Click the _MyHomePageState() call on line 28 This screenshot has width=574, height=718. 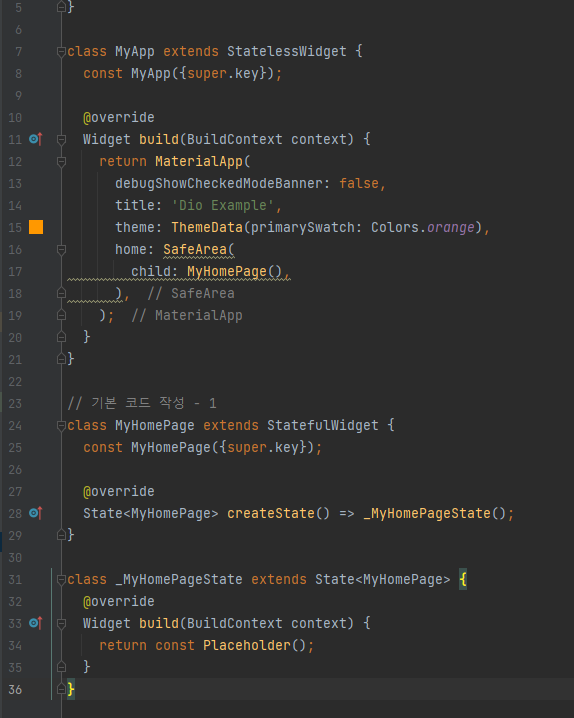[x=434, y=513]
